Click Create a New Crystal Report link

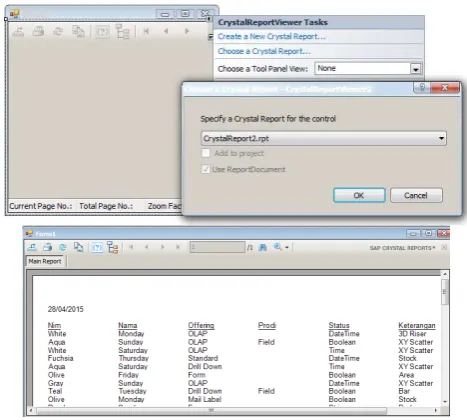[271, 36]
